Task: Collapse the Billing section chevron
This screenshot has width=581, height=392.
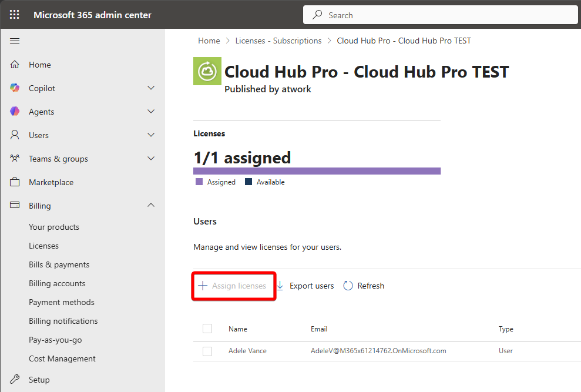Action: 151,205
